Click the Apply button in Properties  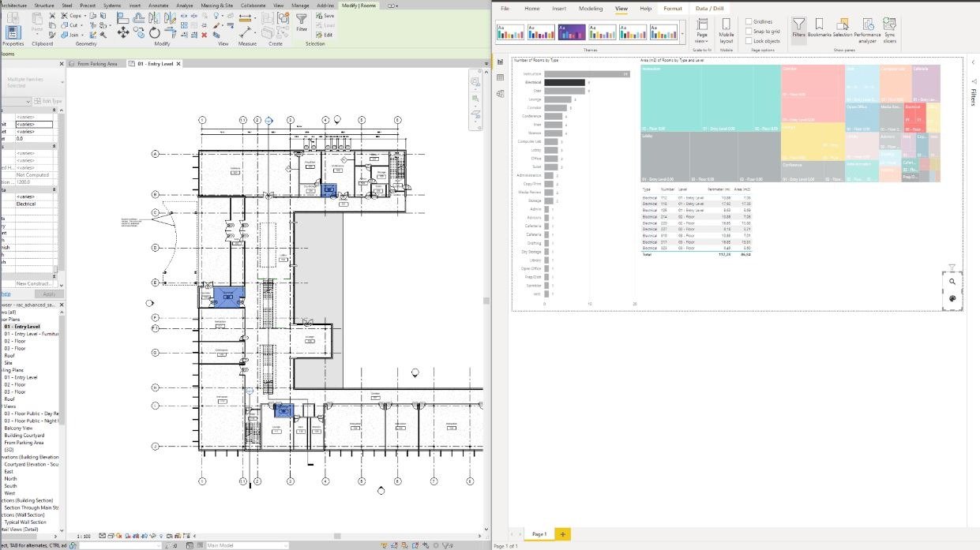pos(49,294)
